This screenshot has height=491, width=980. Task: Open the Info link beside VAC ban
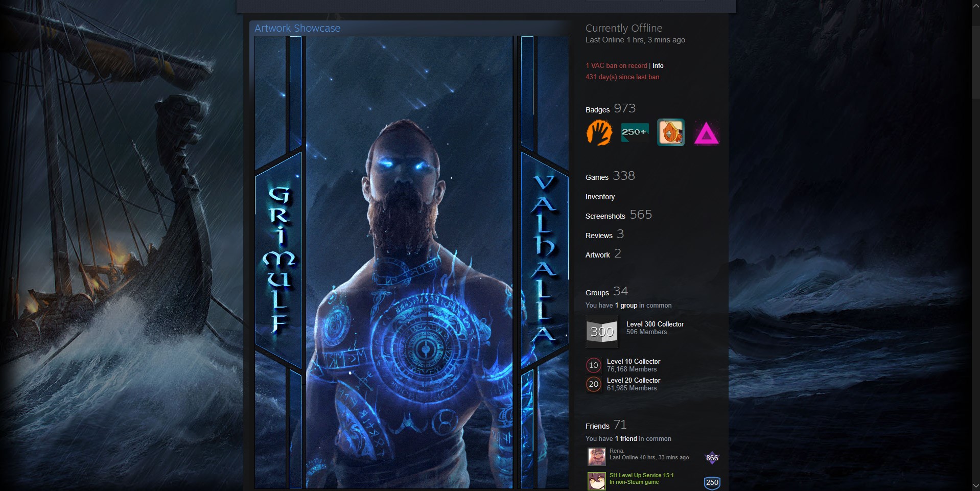pyautogui.click(x=658, y=65)
